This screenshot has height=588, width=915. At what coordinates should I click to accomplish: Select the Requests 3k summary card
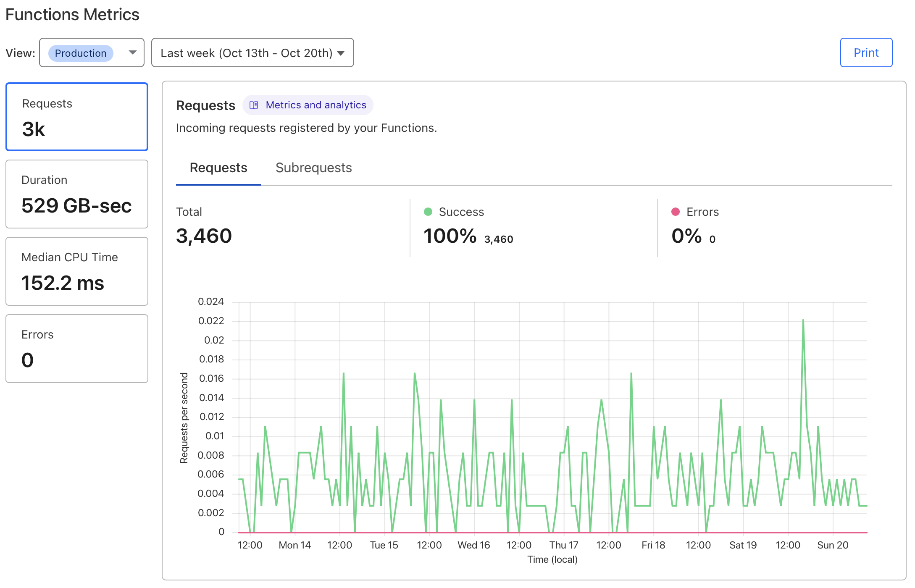pos(76,117)
